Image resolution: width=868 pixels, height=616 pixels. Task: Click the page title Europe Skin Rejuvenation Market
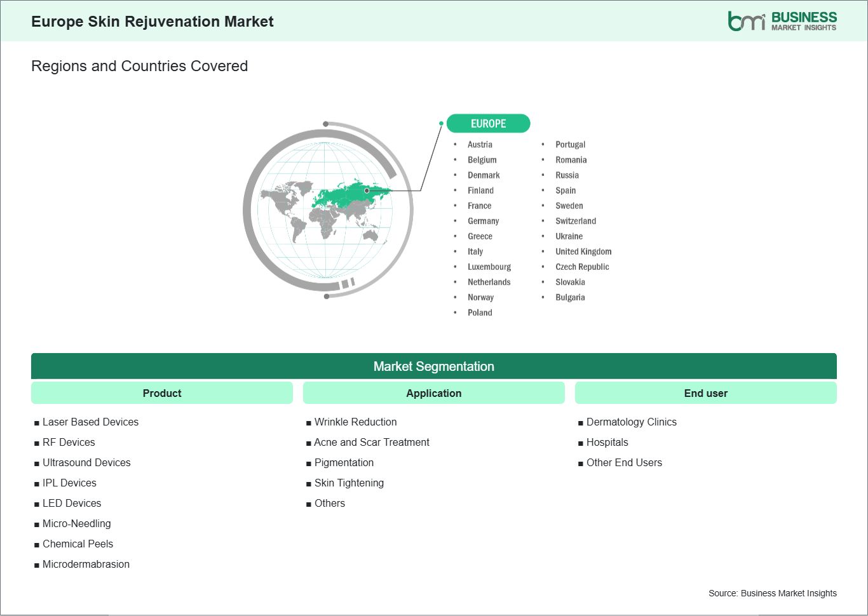(153, 22)
